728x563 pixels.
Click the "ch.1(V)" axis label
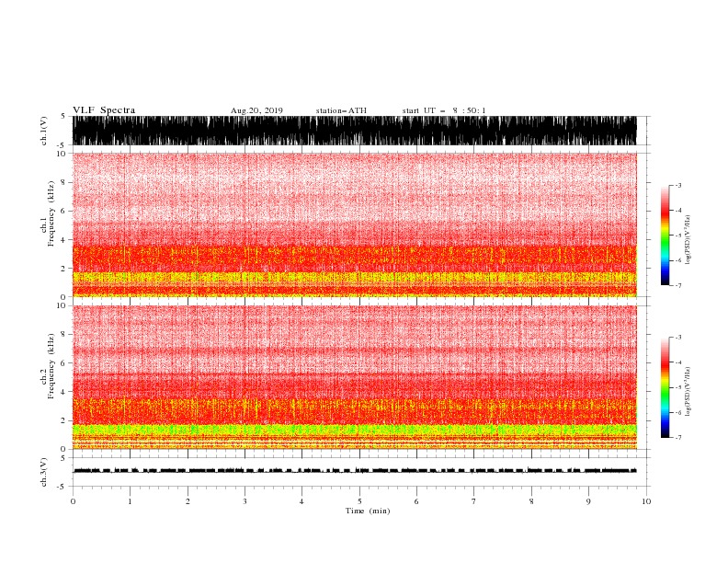click(x=44, y=131)
